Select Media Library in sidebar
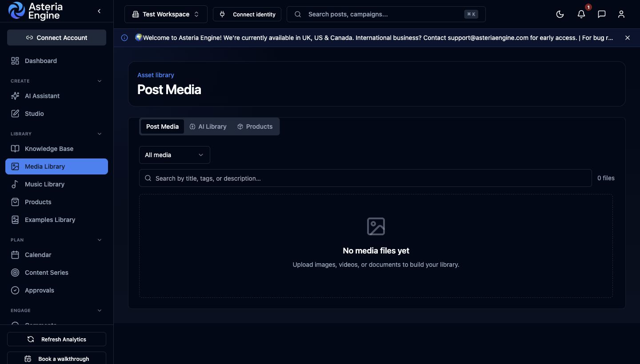Viewport: 640px width, 364px height. (56, 166)
